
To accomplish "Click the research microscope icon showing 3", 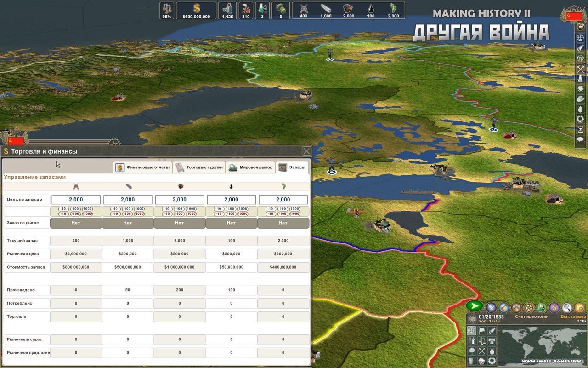I will pos(262,8).
